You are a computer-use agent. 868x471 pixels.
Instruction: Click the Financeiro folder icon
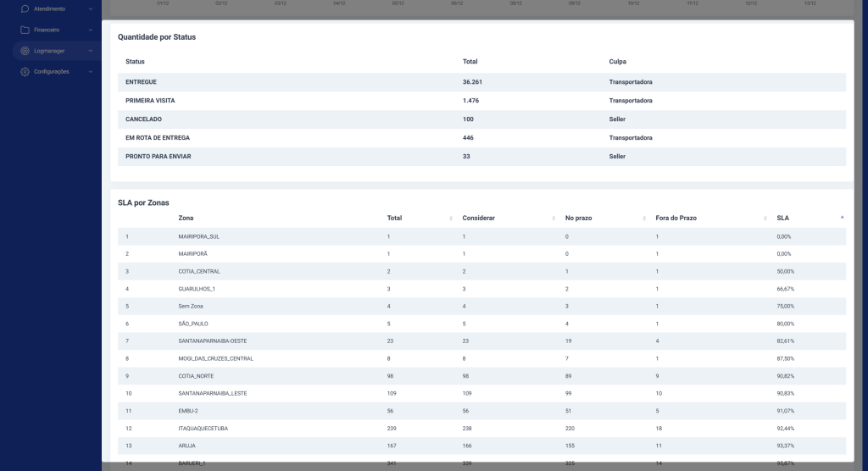click(x=25, y=30)
